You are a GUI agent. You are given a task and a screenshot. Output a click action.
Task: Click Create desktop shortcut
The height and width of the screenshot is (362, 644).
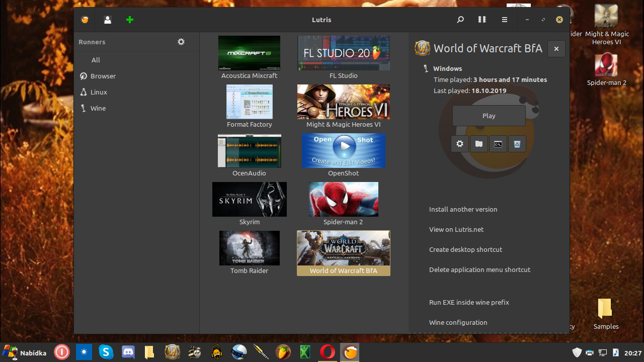click(465, 249)
